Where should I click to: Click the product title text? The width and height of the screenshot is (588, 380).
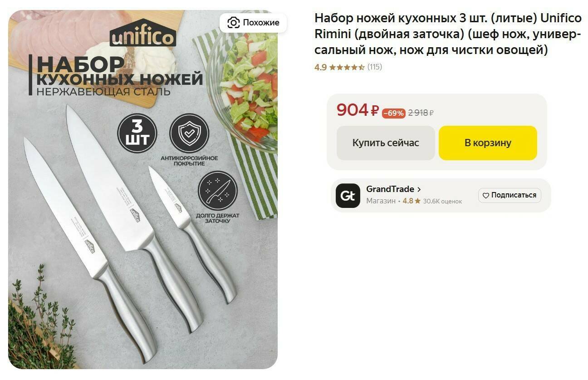click(x=448, y=34)
